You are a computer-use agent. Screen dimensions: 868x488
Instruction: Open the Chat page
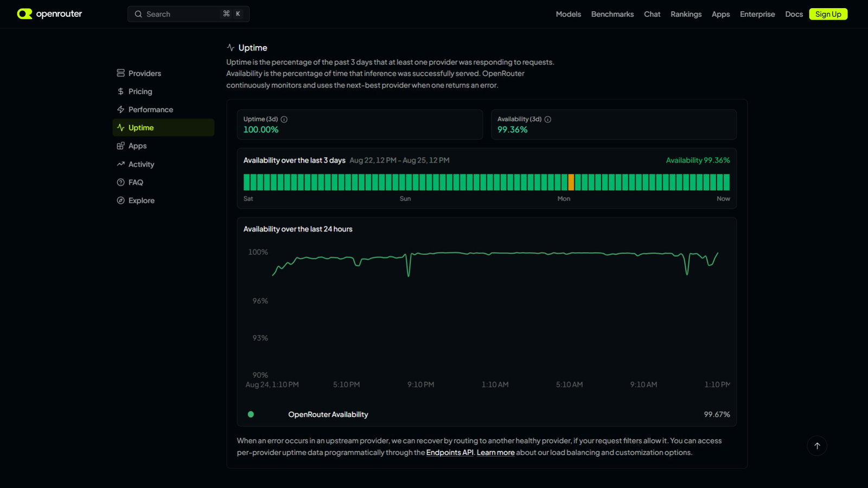pos(652,14)
